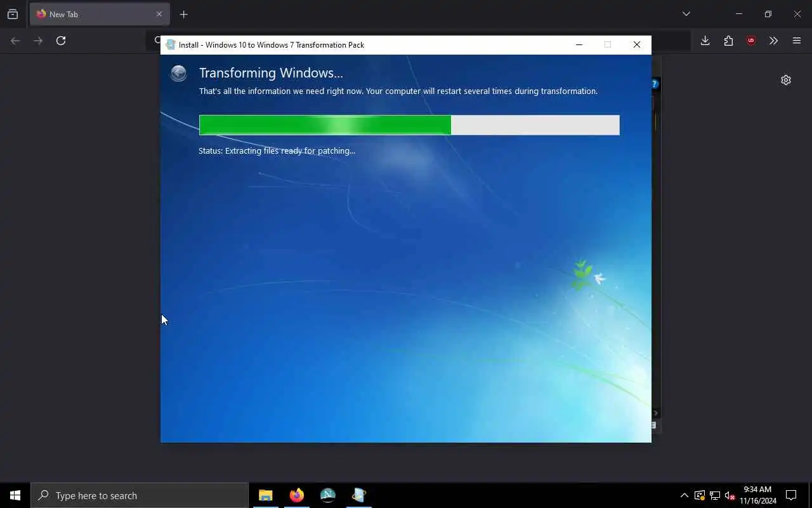Click the muted volume tray icon

730,495
